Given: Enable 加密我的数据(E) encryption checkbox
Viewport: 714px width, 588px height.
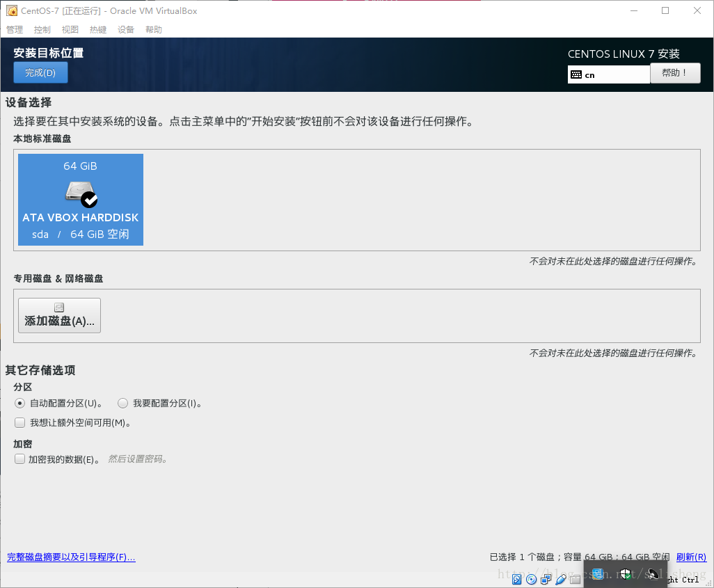Looking at the screenshot, I should 19,459.
